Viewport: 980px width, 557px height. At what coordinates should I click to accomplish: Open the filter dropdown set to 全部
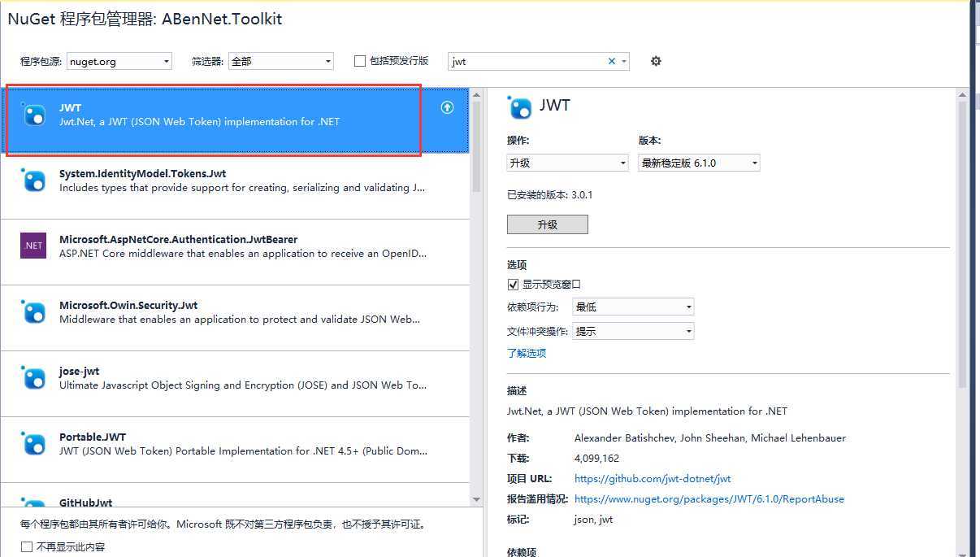click(280, 61)
